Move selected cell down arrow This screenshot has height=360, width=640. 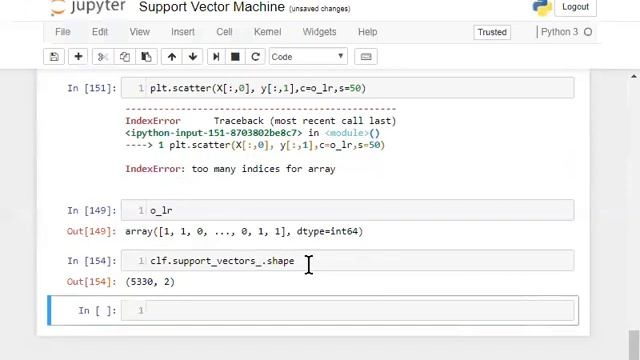pyautogui.click(x=193, y=57)
